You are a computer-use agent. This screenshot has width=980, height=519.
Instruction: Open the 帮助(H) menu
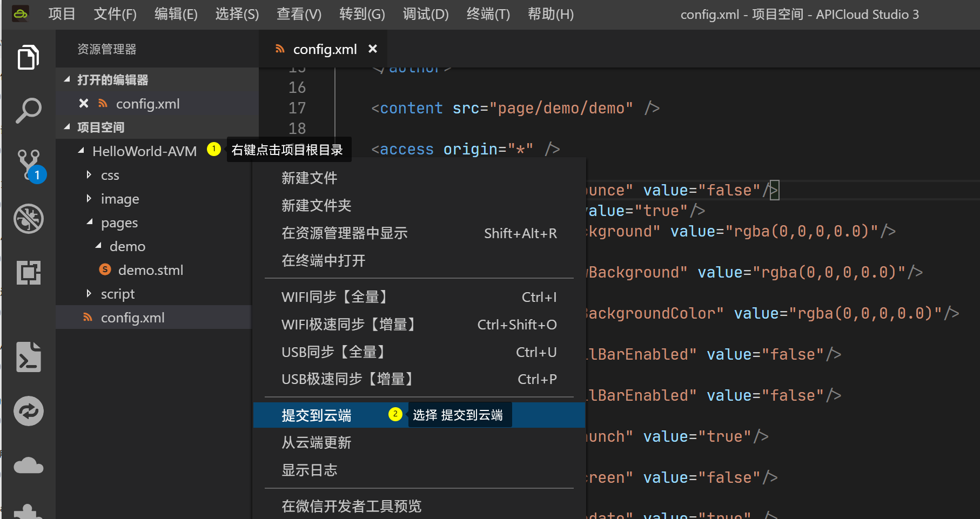(x=551, y=14)
